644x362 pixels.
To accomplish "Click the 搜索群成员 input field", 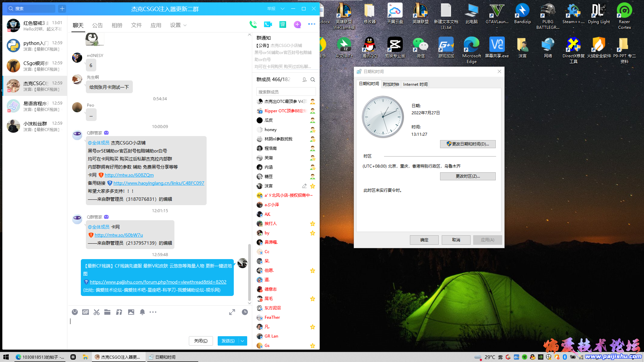I will (x=286, y=92).
